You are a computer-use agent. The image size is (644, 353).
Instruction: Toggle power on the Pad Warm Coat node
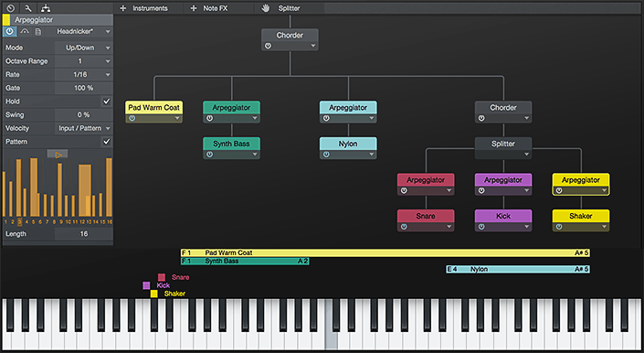132,118
